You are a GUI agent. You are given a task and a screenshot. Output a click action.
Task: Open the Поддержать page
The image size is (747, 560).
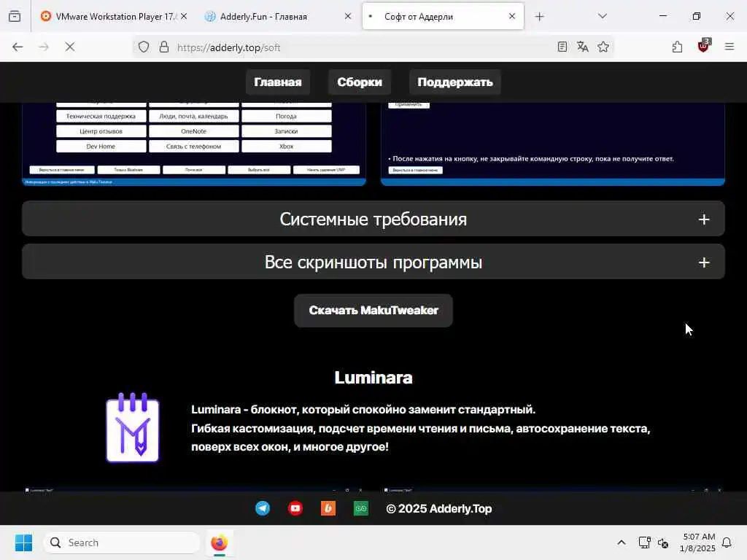pos(455,82)
